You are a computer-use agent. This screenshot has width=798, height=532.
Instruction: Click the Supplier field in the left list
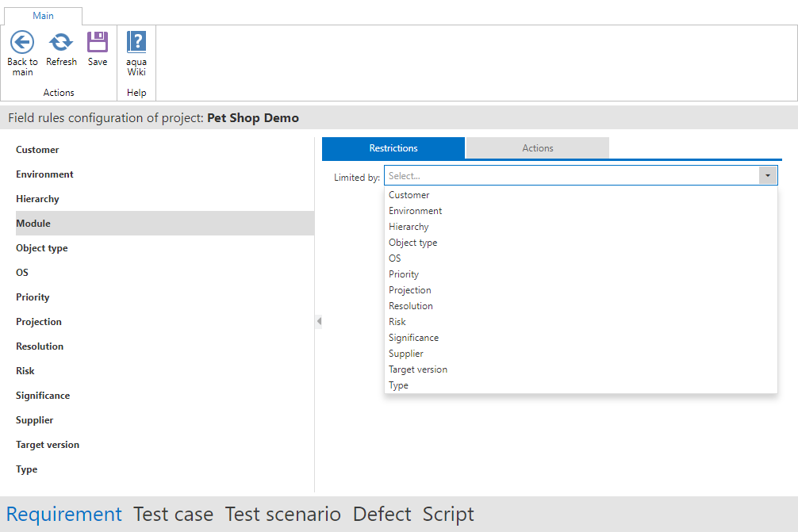pyautogui.click(x=35, y=420)
